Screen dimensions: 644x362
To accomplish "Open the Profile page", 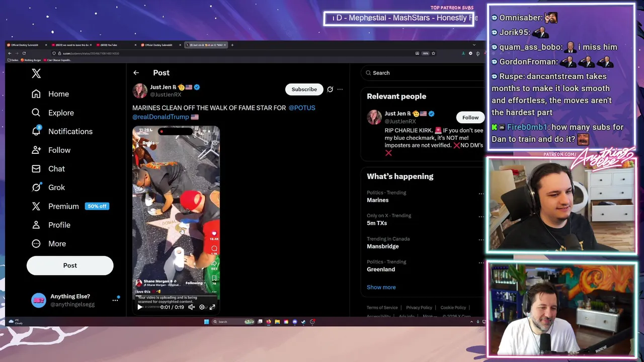I will pyautogui.click(x=51, y=225).
